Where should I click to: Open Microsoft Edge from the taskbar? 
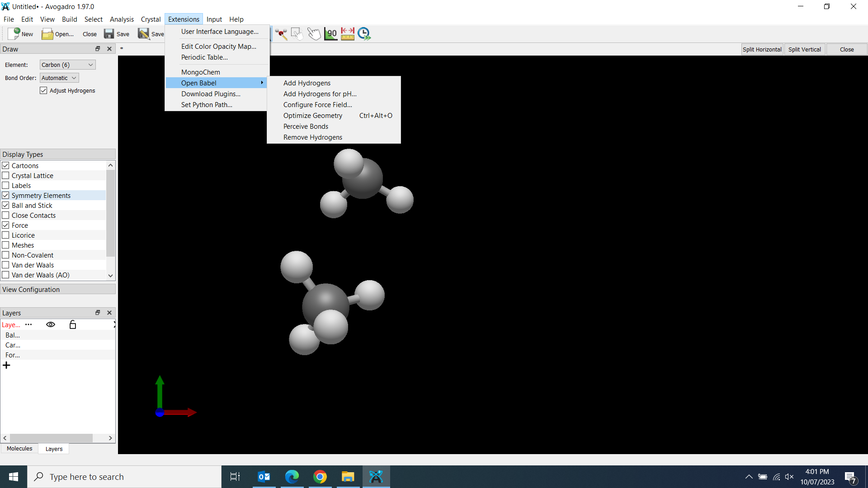[x=292, y=477]
